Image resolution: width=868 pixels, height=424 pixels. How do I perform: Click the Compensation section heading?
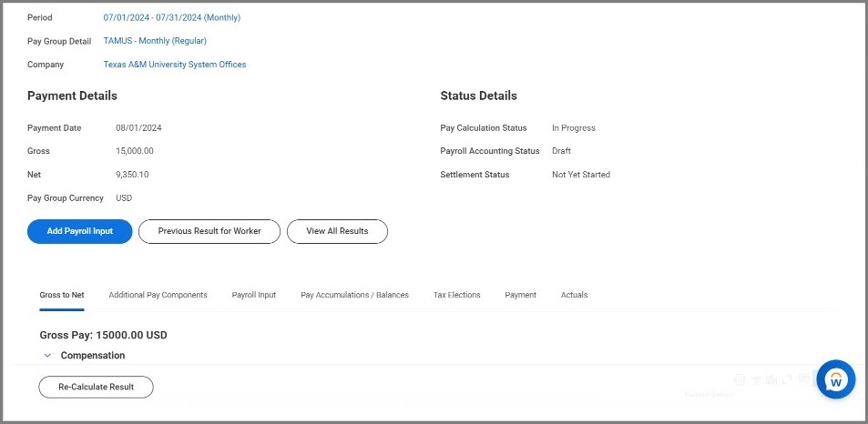tap(93, 356)
